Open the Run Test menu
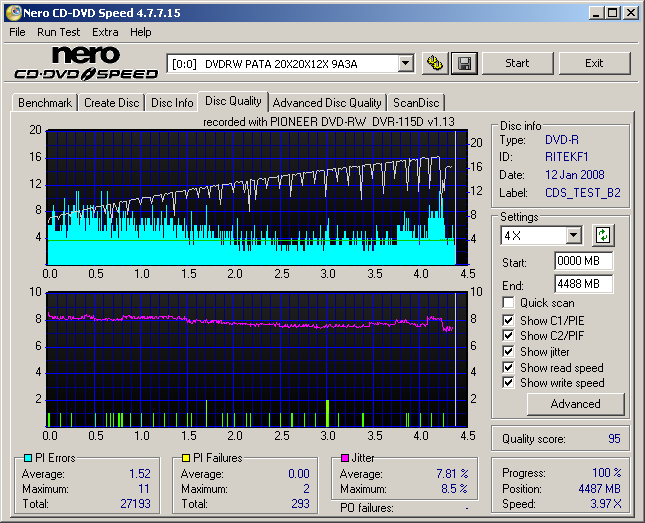The height and width of the screenshot is (523, 645). (58, 32)
